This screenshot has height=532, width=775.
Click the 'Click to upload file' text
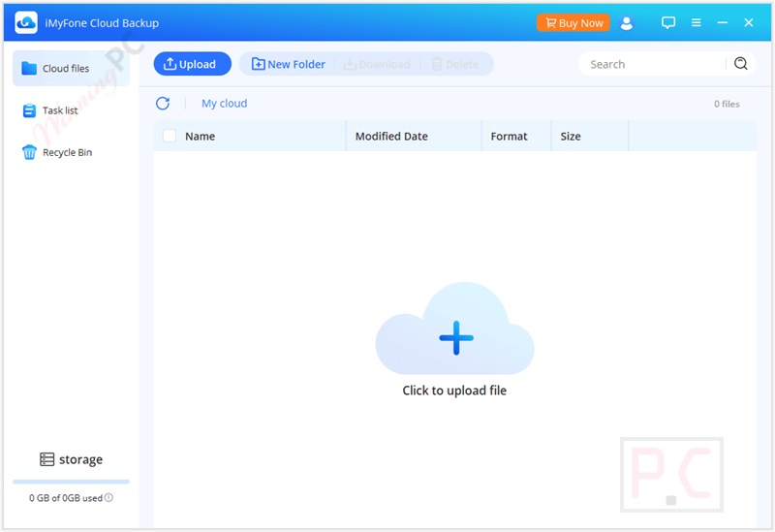tap(454, 391)
